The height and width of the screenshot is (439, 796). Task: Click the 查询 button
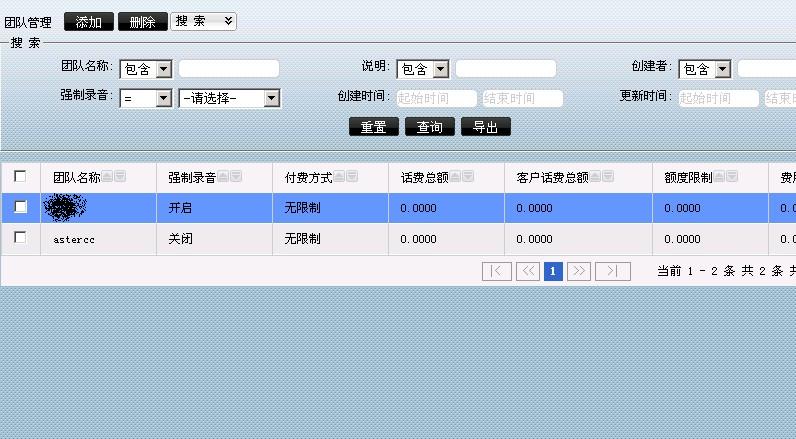tap(429, 127)
